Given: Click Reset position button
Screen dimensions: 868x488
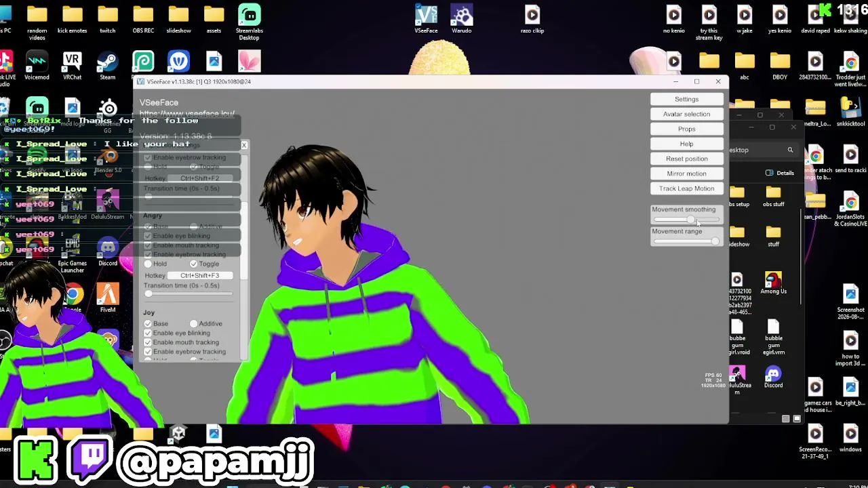Looking at the screenshot, I should pyautogui.click(x=686, y=159).
